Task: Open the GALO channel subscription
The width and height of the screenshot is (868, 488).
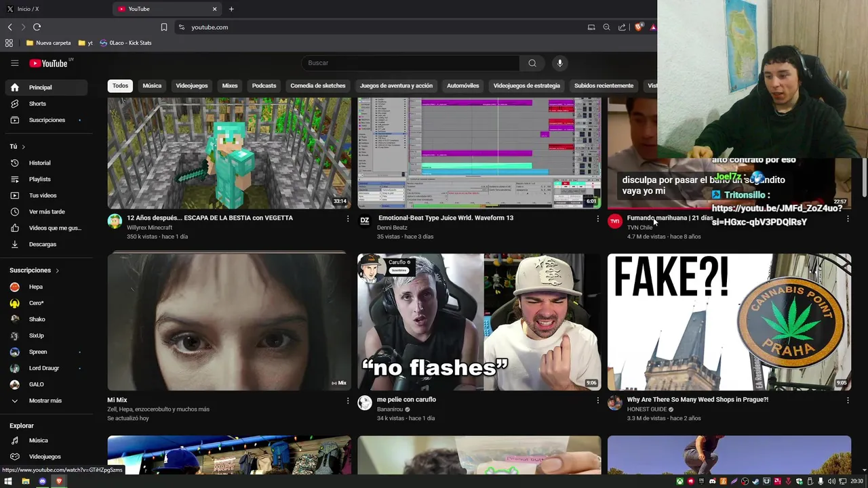Action: 47,384
